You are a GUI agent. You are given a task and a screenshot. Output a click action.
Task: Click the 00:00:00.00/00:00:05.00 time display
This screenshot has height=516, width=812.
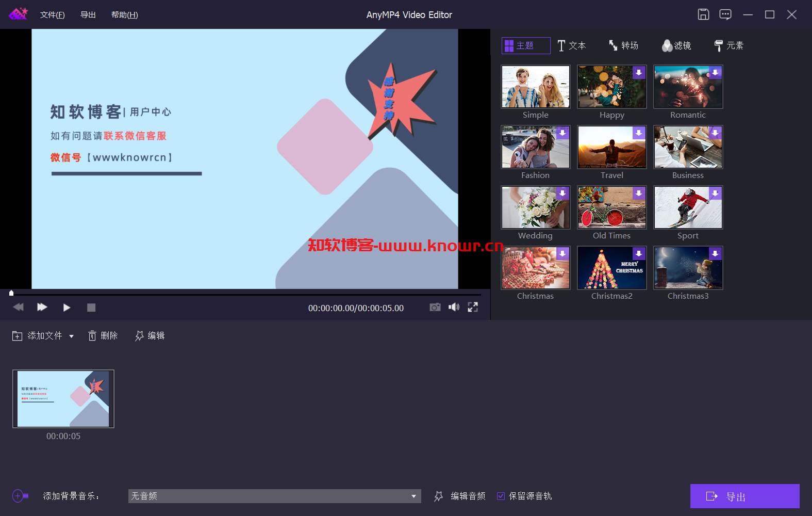356,308
